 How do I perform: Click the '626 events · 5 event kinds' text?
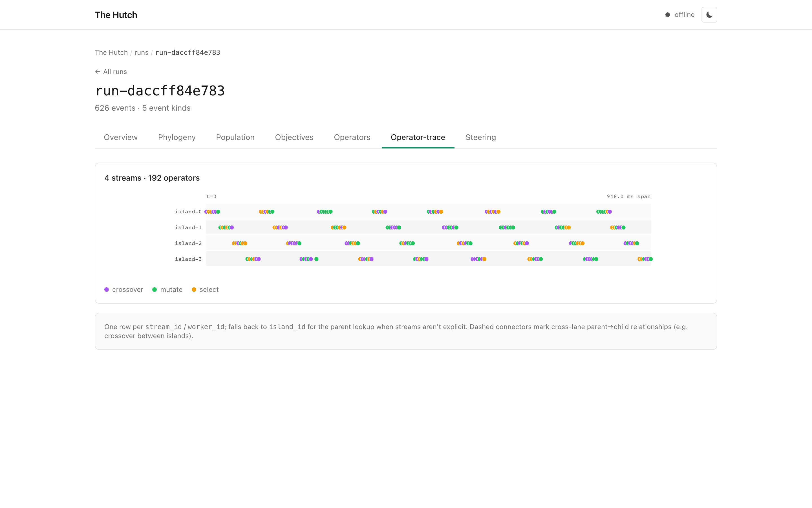click(143, 108)
